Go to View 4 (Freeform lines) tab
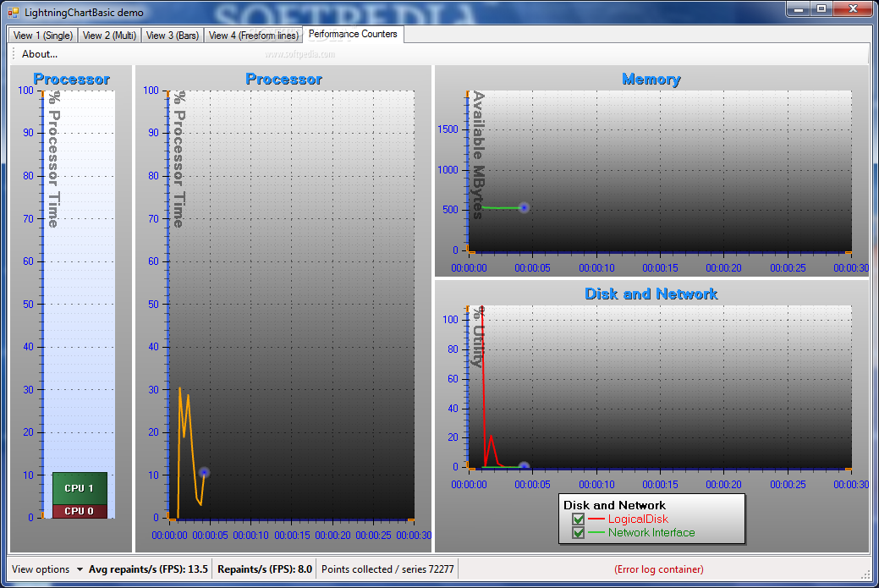This screenshot has width=879, height=588. point(254,36)
